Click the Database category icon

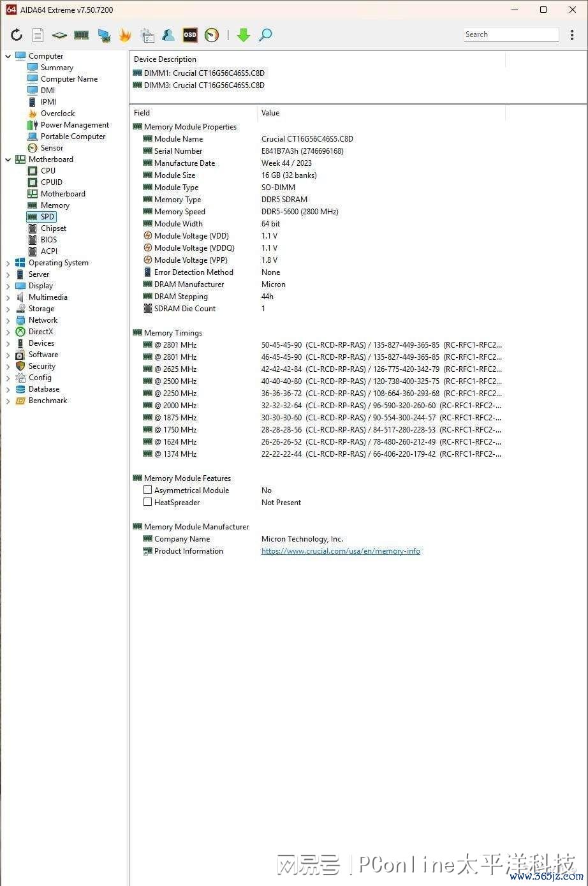click(x=20, y=389)
